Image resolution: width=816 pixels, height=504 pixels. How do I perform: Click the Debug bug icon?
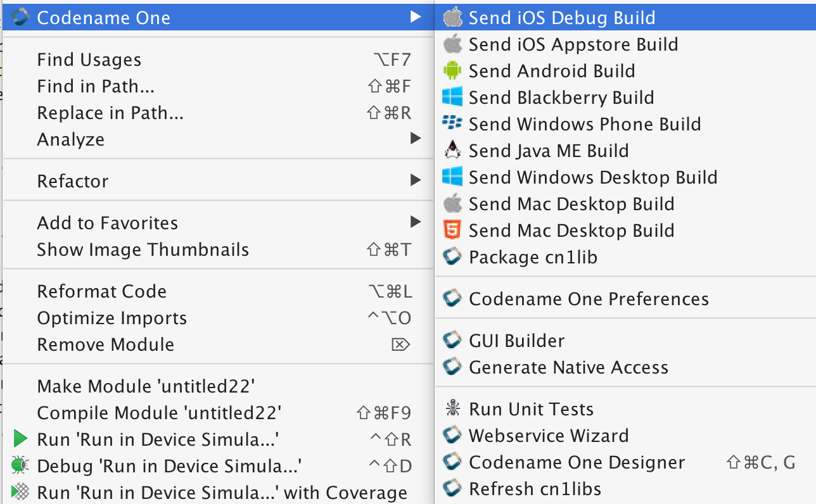tap(20, 465)
